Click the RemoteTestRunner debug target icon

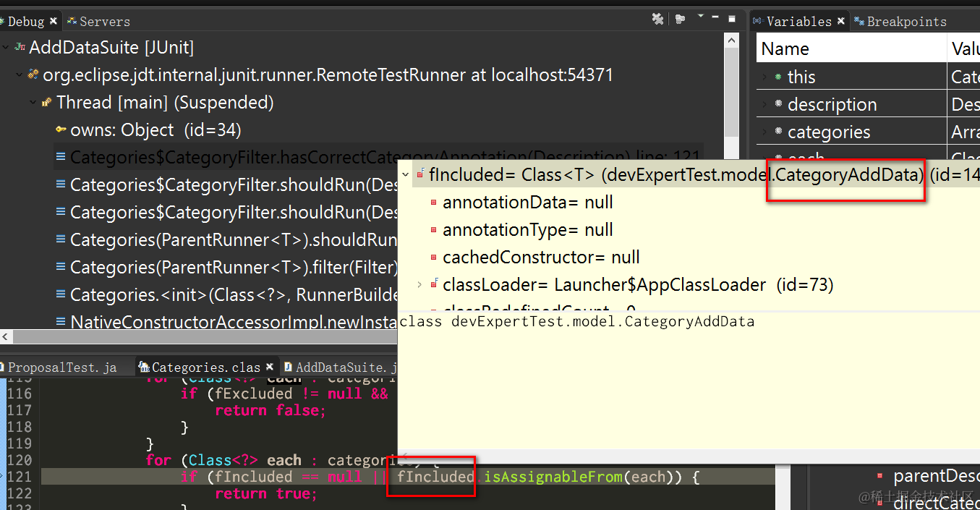tap(33, 75)
